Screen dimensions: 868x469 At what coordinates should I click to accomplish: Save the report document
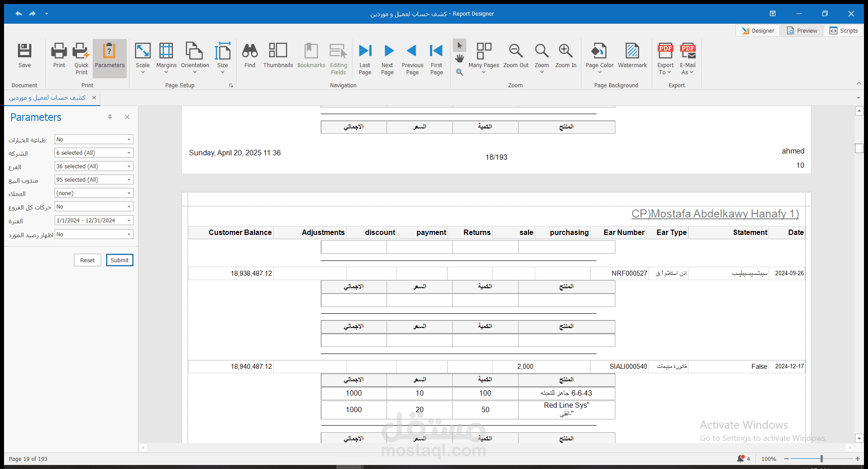[x=25, y=56]
